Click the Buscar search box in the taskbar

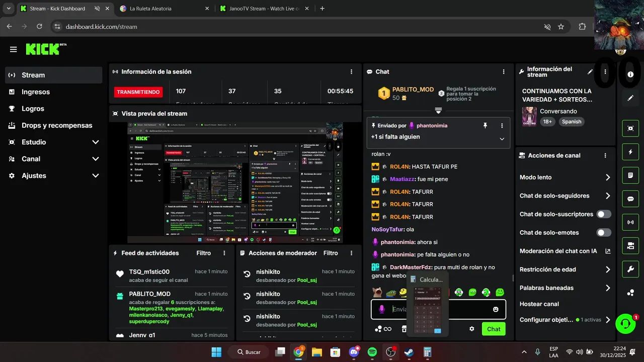point(248,352)
